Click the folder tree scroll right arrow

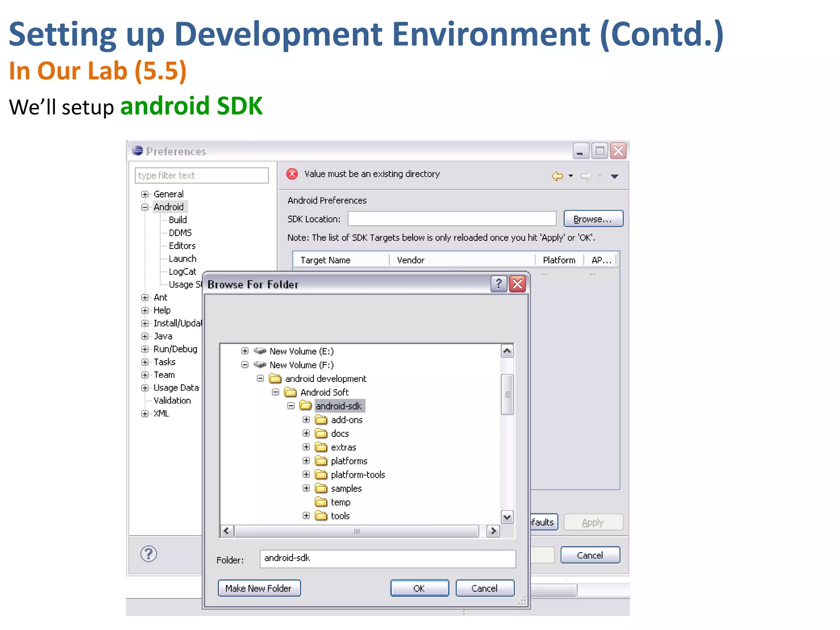[493, 531]
